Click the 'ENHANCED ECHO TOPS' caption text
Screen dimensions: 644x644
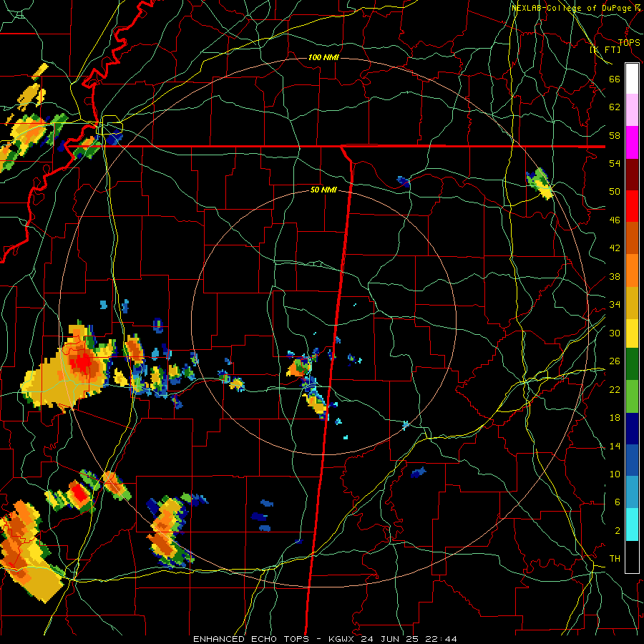click(x=251, y=639)
